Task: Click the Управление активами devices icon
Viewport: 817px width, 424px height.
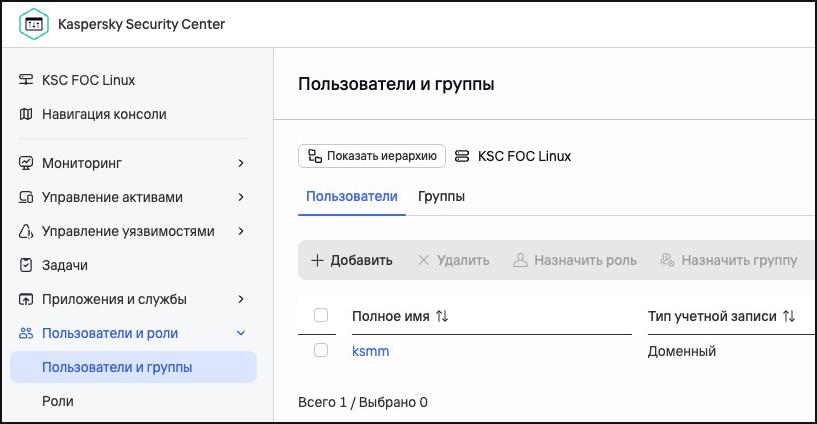Action: coord(26,197)
